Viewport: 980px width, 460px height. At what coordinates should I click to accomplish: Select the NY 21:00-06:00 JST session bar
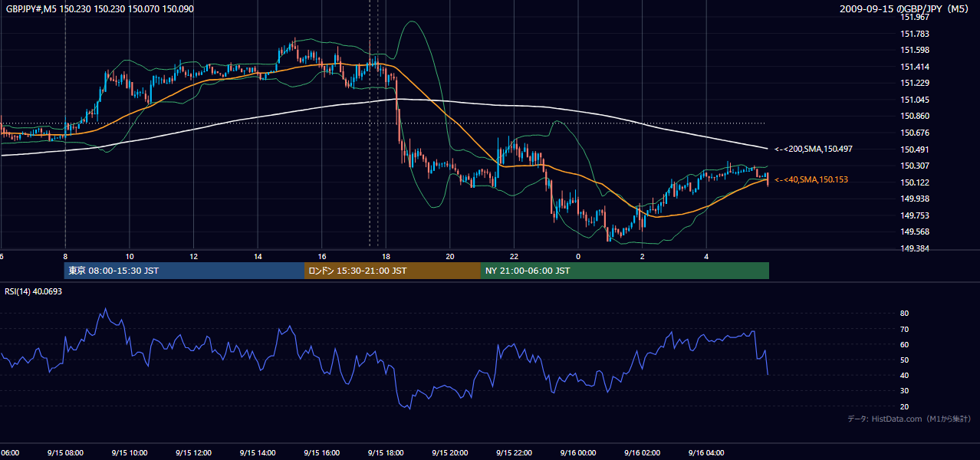[625, 271]
